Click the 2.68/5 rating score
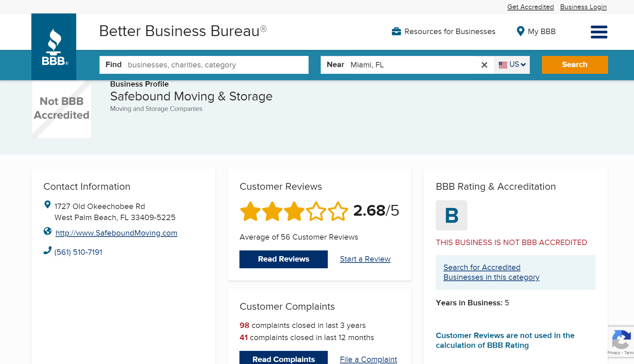The image size is (634, 364). [x=376, y=211]
